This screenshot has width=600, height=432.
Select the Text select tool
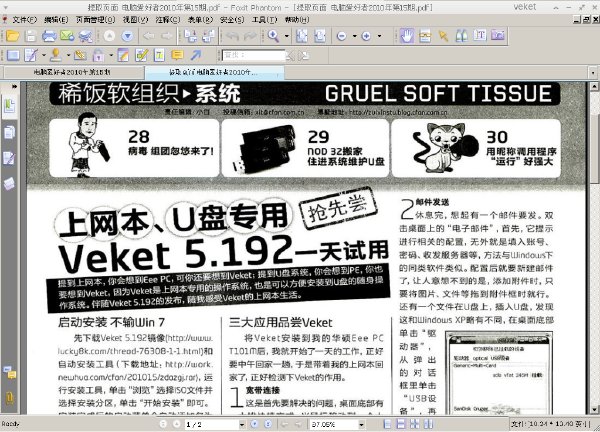tap(480, 36)
